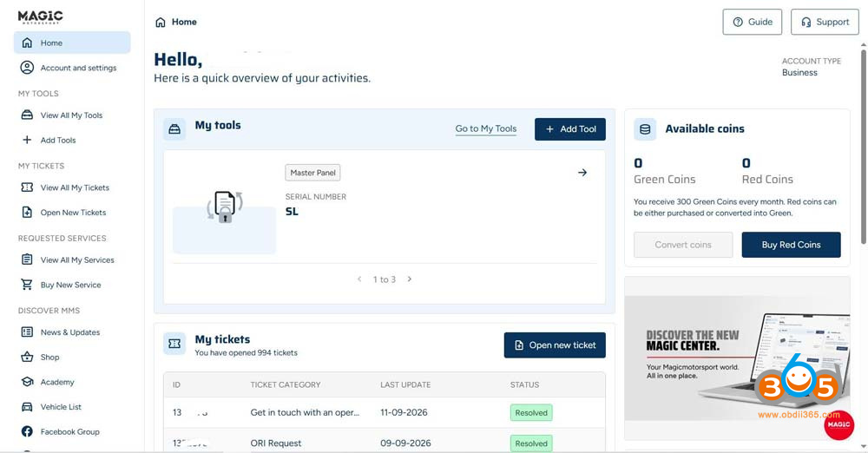This screenshot has width=868, height=453.
Task: Click the breadcrumb Home house icon
Action: point(161,23)
